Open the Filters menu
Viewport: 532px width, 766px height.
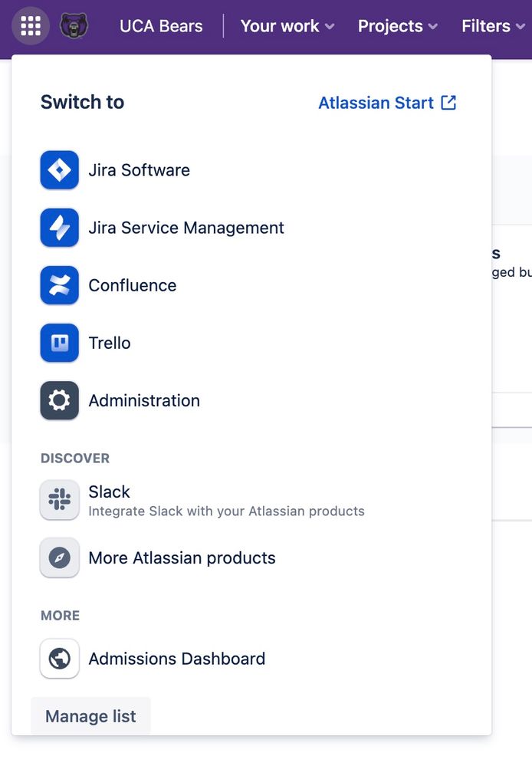[x=494, y=26]
